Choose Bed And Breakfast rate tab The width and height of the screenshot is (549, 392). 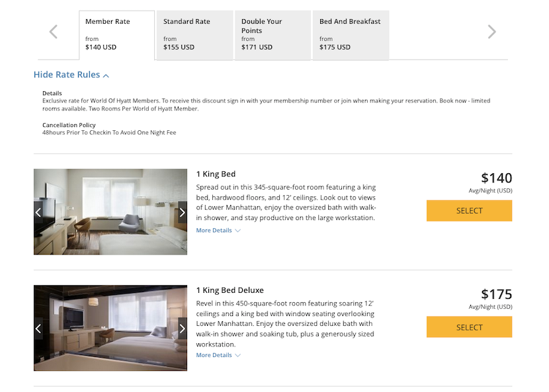tap(351, 34)
